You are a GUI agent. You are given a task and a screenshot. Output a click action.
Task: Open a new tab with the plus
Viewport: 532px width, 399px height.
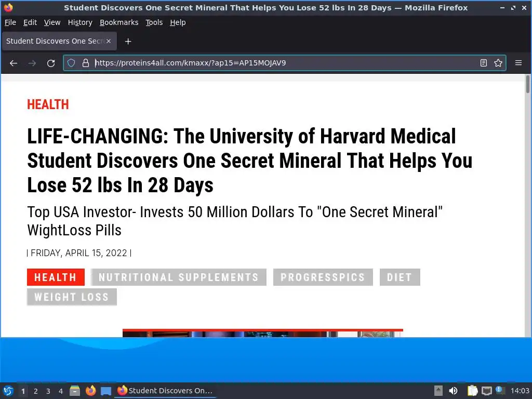coord(128,42)
